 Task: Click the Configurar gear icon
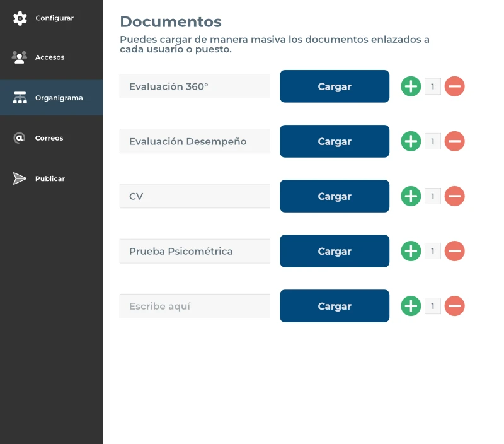tap(20, 18)
